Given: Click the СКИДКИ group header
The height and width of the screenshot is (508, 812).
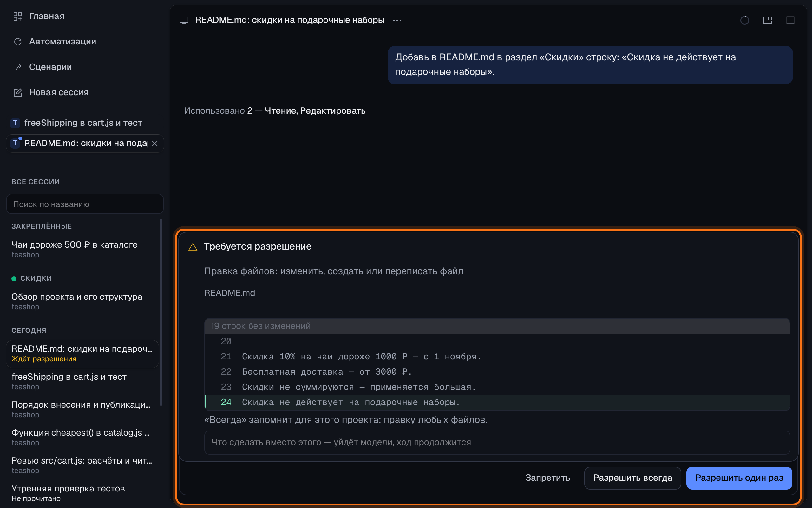Looking at the screenshot, I should 36,278.
